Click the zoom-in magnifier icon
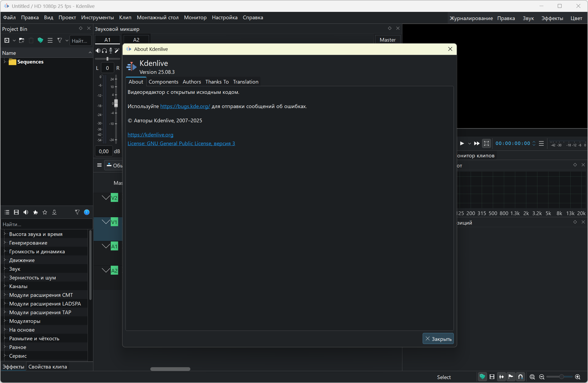Viewport: 588px width, 383px height. click(x=578, y=377)
